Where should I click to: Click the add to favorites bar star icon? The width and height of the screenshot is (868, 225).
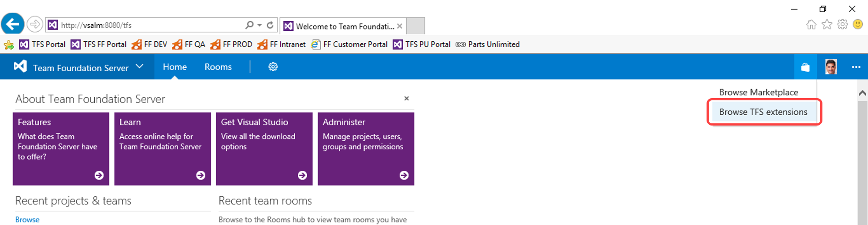9,44
